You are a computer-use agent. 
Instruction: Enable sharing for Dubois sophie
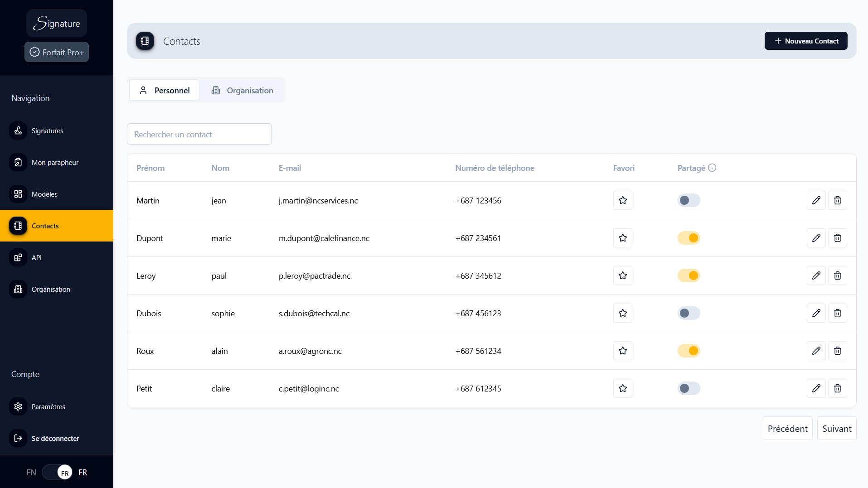point(689,313)
